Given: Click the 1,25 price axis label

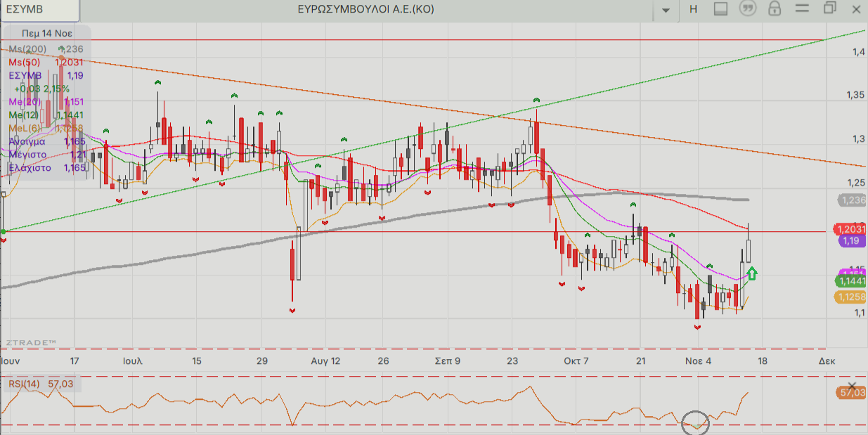Looking at the screenshot, I should click(x=854, y=183).
